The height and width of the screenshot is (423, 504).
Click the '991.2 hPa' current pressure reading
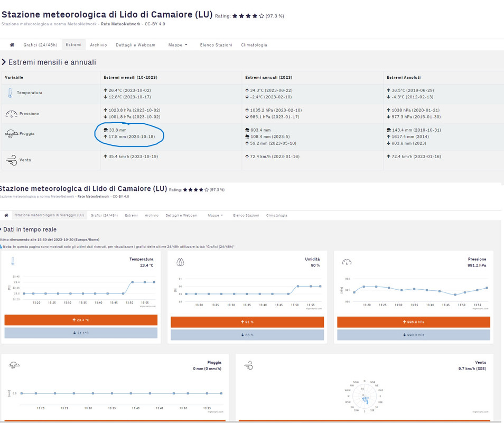click(477, 265)
